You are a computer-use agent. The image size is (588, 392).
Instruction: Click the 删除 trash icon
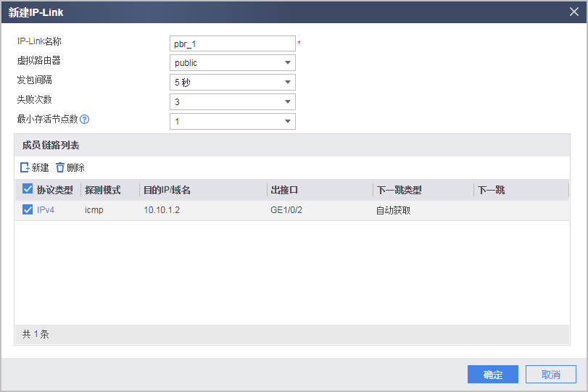[60, 167]
